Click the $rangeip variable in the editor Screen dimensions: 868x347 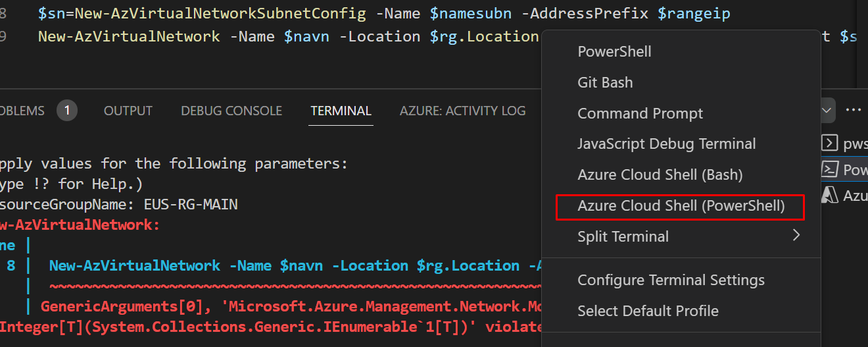[x=694, y=14]
